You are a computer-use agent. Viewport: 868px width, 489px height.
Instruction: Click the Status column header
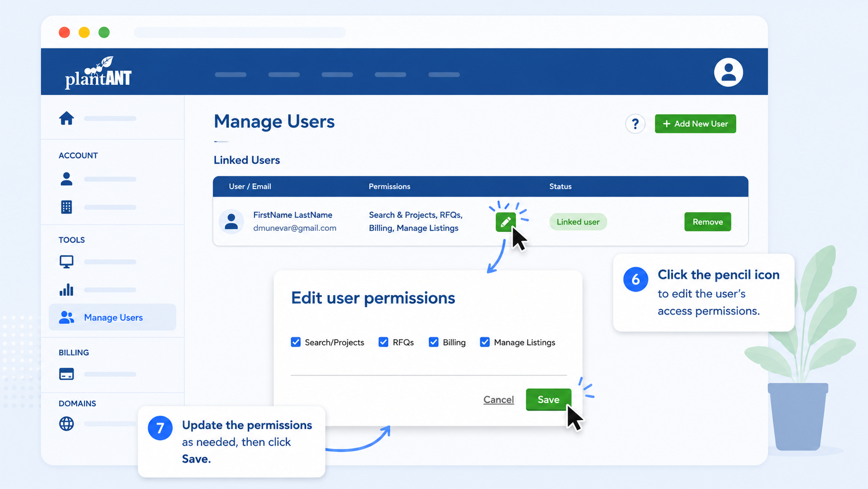[560, 187]
